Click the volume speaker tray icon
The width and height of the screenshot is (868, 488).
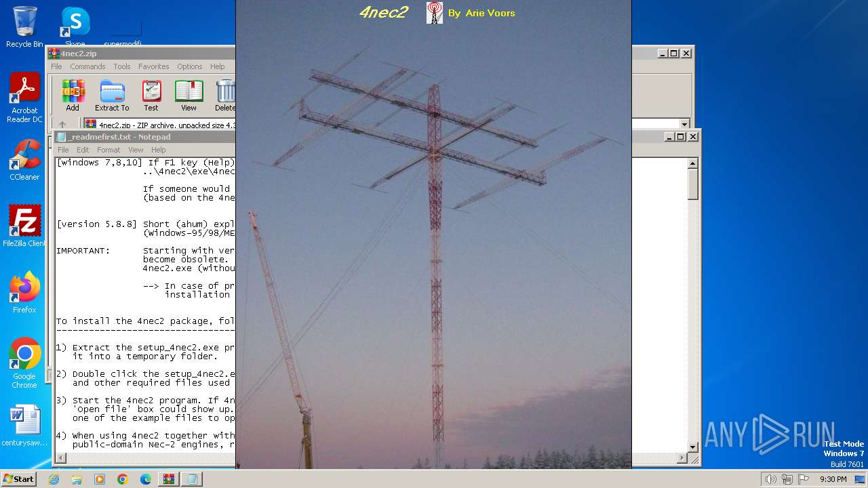[770, 479]
